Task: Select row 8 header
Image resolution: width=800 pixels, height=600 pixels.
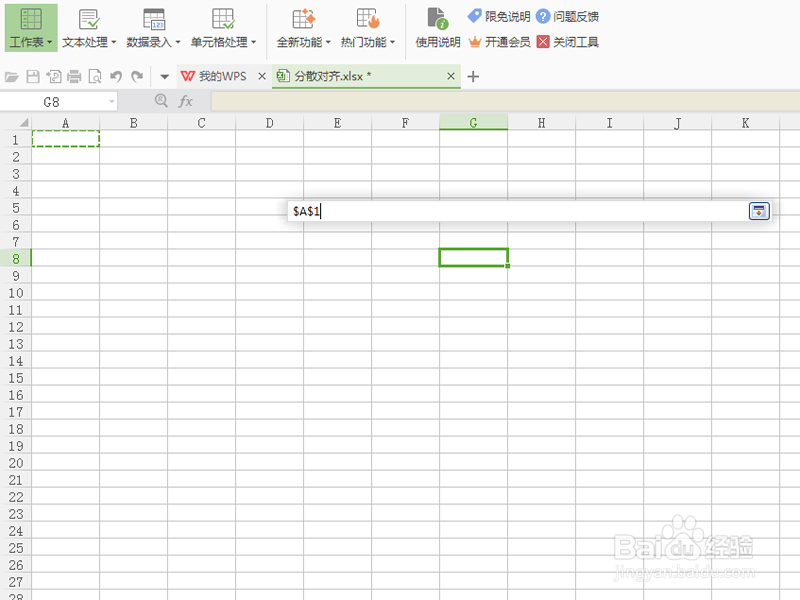Action: 16,259
